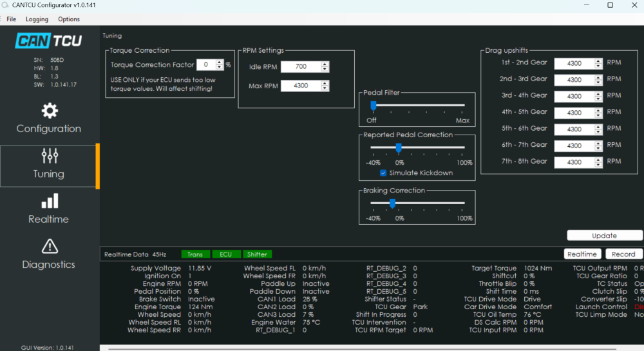Click the green Trans status indicator

coord(194,254)
